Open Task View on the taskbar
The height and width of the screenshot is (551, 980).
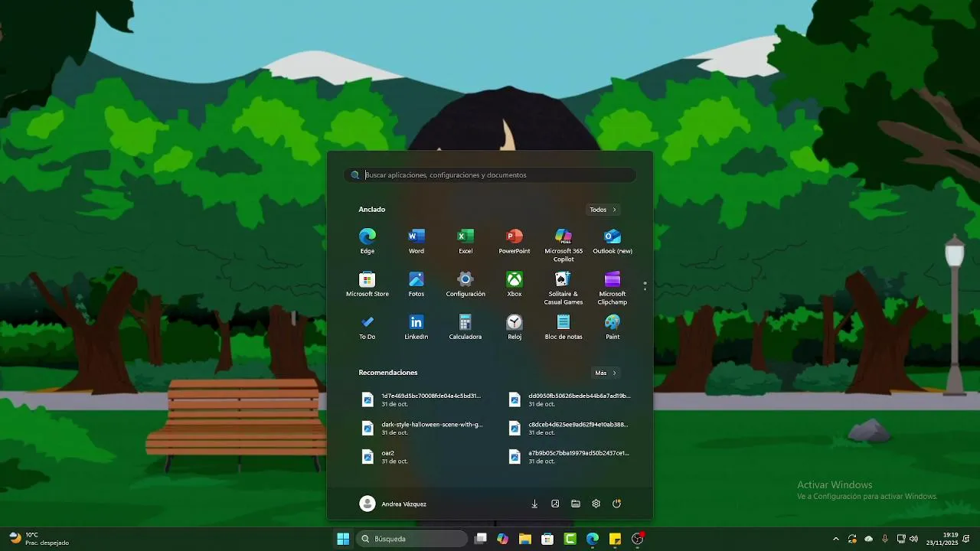[481, 539]
